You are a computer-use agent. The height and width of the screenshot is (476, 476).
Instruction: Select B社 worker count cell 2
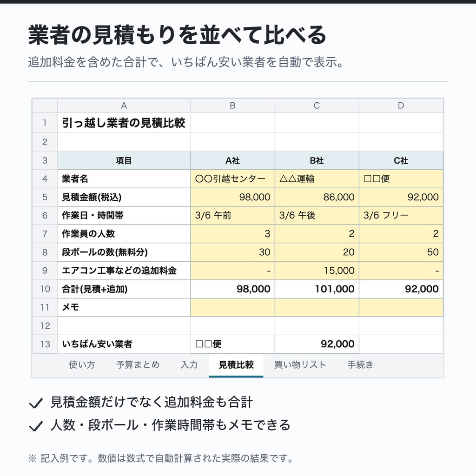(317, 234)
